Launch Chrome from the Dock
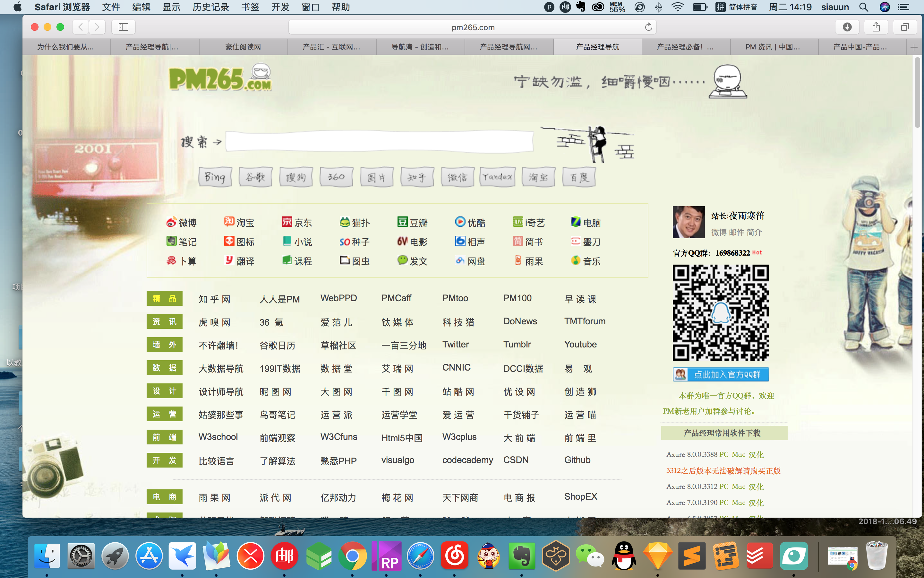The image size is (924, 578). pos(352,556)
